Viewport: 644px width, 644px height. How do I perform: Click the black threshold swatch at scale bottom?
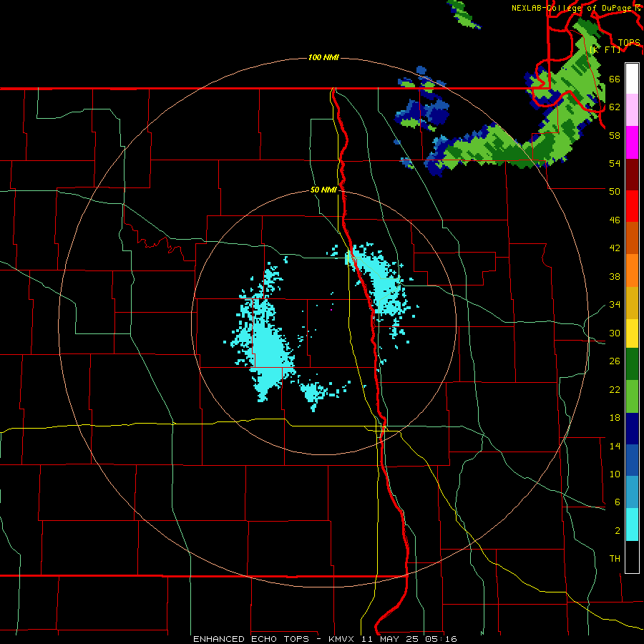632,557
